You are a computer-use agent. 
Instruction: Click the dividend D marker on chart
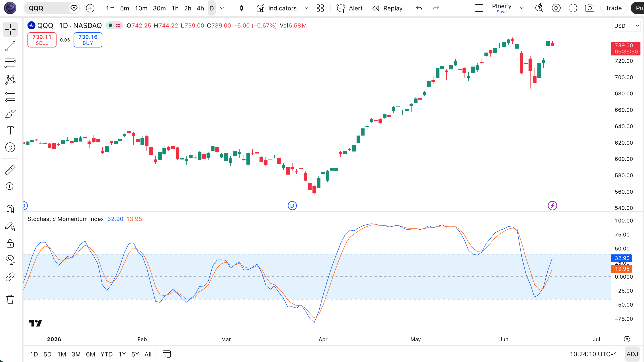[292, 206]
